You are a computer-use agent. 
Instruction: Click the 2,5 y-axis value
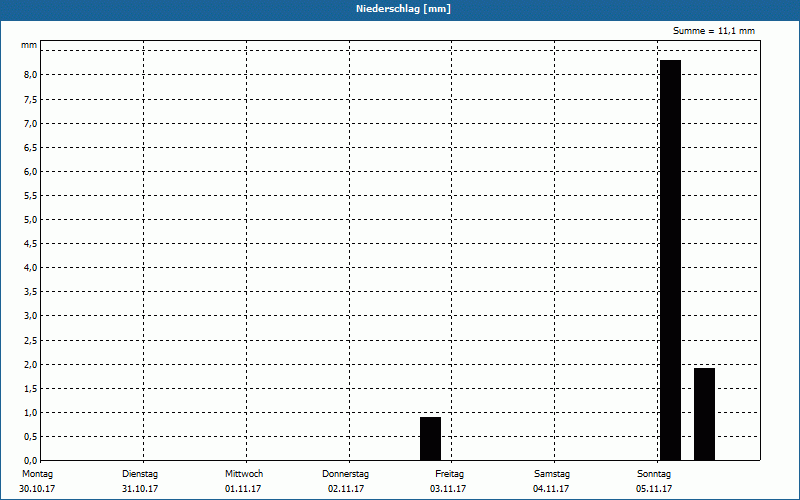click(31, 340)
